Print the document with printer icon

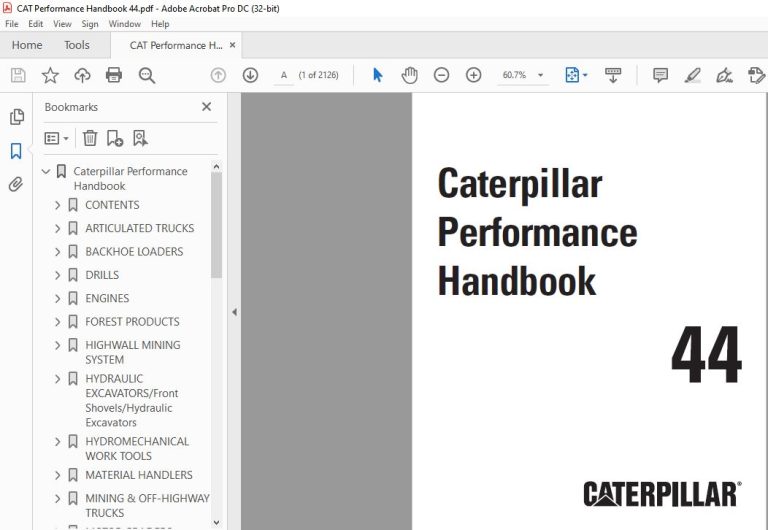[x=114, y=75]
